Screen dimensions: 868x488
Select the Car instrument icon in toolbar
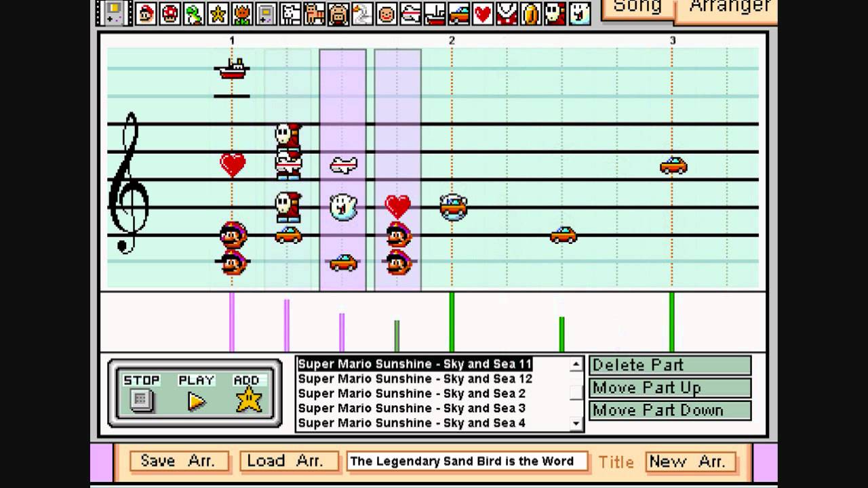click(458, 14)
